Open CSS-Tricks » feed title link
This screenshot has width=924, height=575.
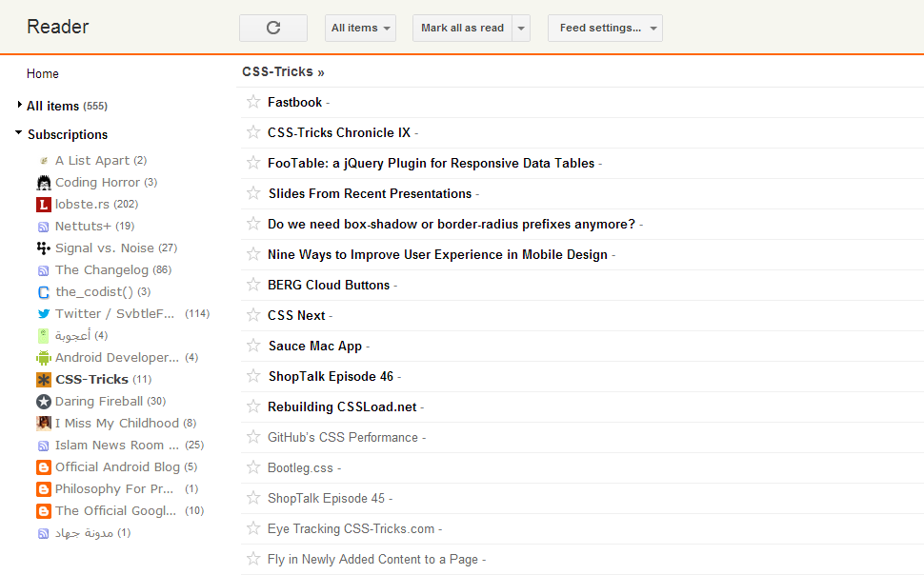[x=283, y=72]
